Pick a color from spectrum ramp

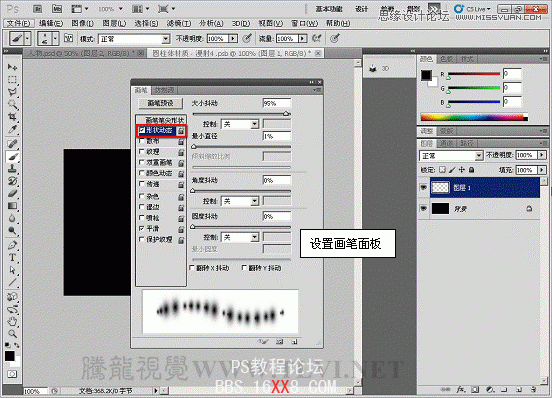[x=474, y=118]
